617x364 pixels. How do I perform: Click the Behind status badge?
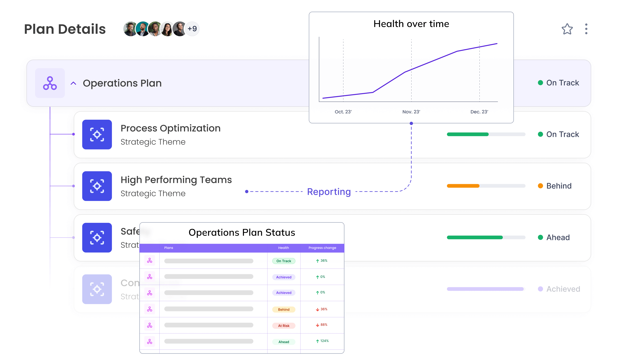[x=284, y=309]
